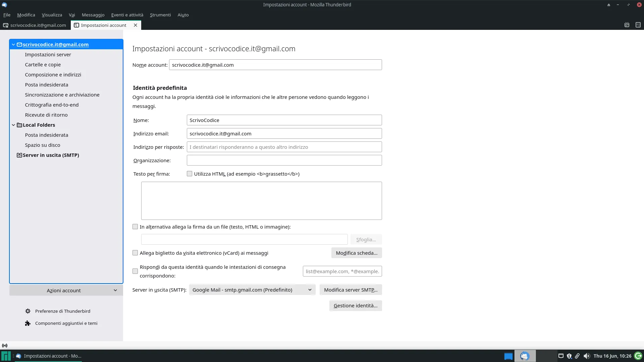Open the Strumenti menu
Screen dimensions: 644x362
(160, 15)
